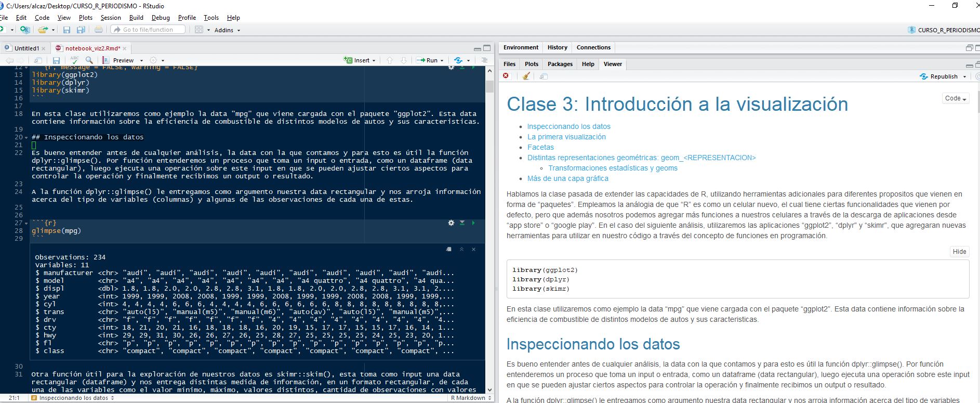The image size is (980, 403).
Task: Open the Code dropdown in viewer
Action: coord(955,98)
